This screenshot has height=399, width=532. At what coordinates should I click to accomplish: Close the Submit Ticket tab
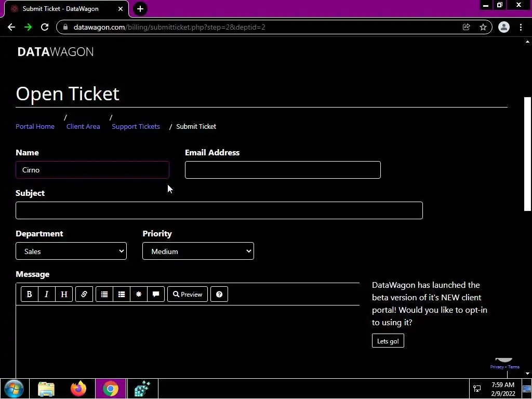pos(121,9)
